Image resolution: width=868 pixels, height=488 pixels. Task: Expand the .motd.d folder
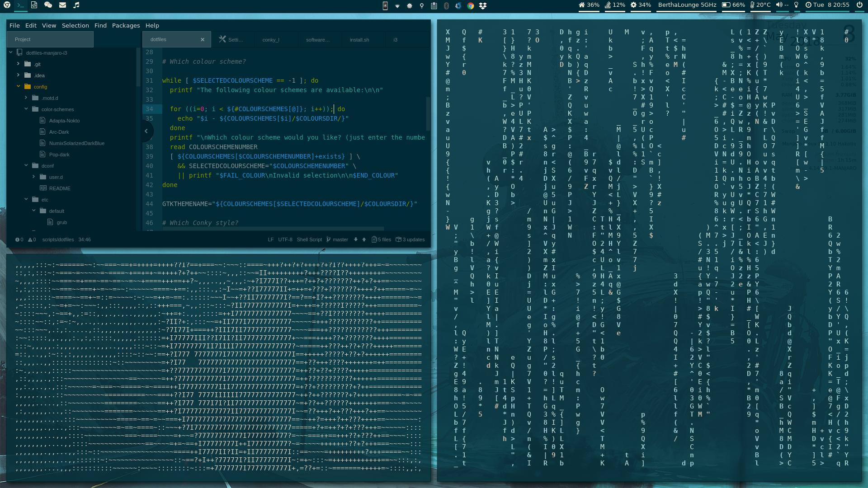(x=26, y=98)
